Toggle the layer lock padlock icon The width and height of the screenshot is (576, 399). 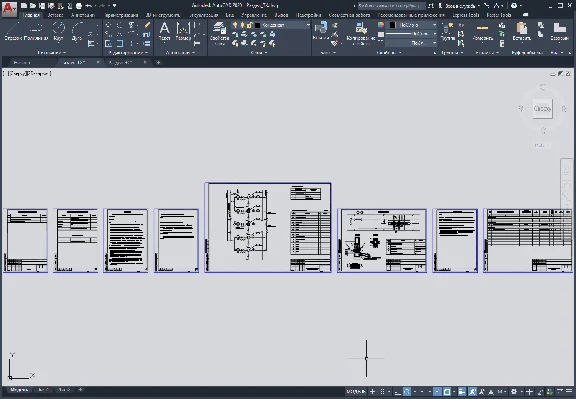coord(249,25)
